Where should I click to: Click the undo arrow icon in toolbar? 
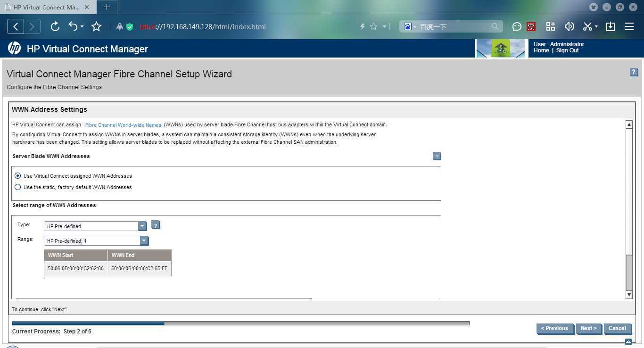point(73,26)
